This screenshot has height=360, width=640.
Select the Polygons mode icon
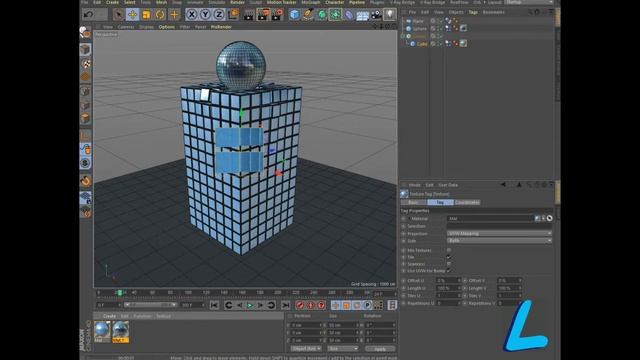coord(85,118)
